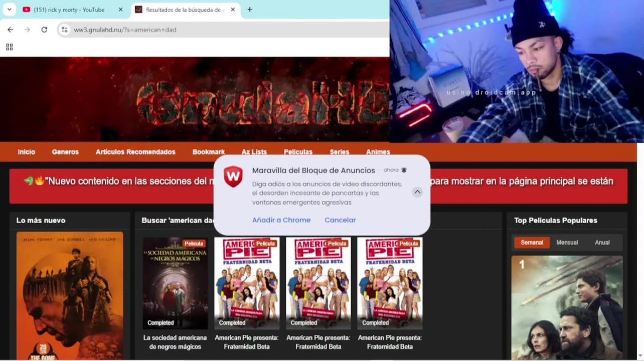The image size is (644, 361).
Task: Focus the address bar URL field
Action: tap(223, 30)
